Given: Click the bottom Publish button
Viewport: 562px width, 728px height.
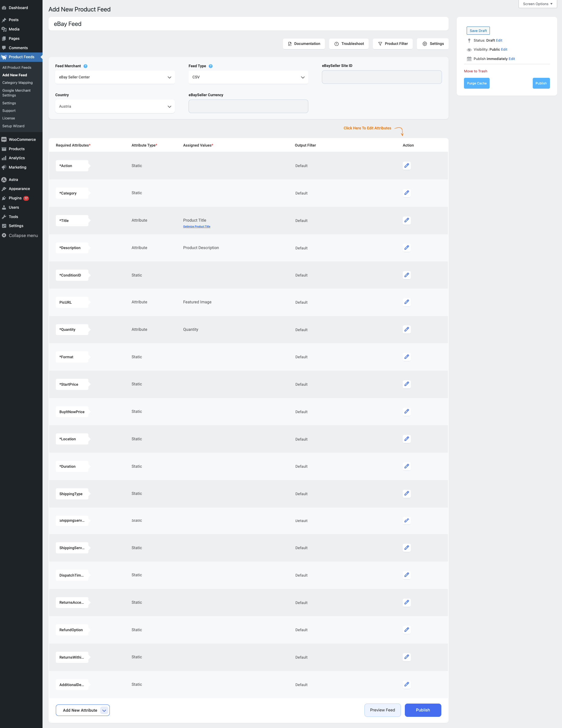Looking at the screenshot, I should point(423,710).
